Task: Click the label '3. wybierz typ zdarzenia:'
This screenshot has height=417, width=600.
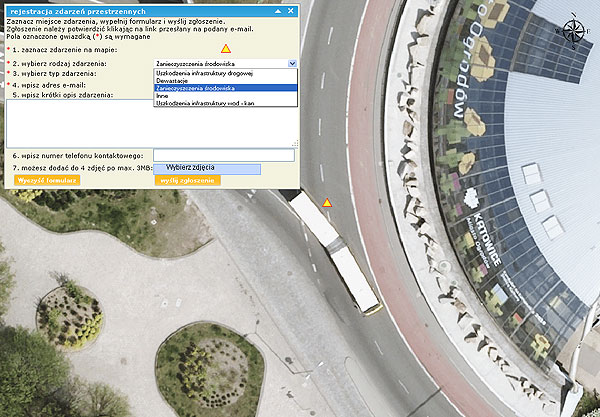Action: [54, 73]
